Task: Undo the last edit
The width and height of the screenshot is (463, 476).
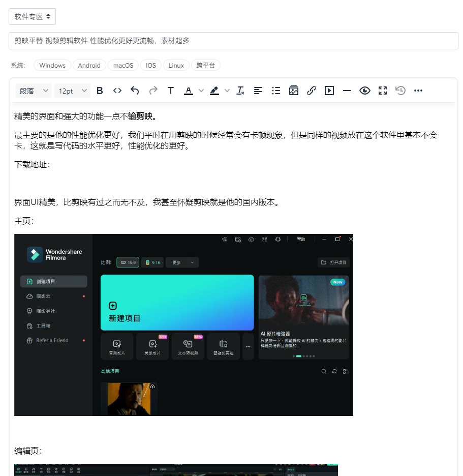Action: pyautogui.click(x=135, y=91)
